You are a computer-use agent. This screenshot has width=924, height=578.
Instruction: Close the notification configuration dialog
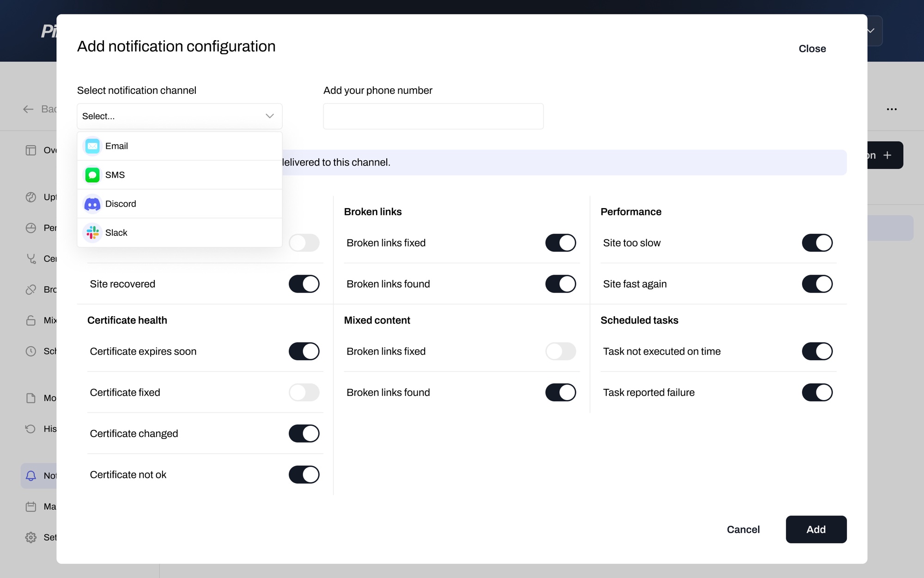(812, 49)
